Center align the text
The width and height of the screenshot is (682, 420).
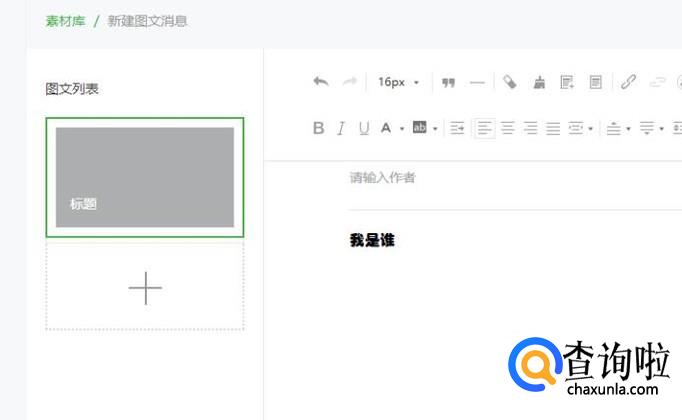point(508,128)
